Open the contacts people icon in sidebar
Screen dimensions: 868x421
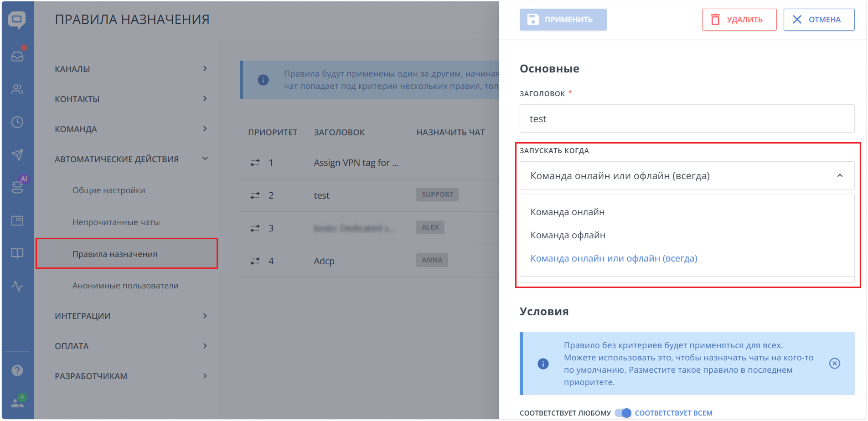[17, 89]
